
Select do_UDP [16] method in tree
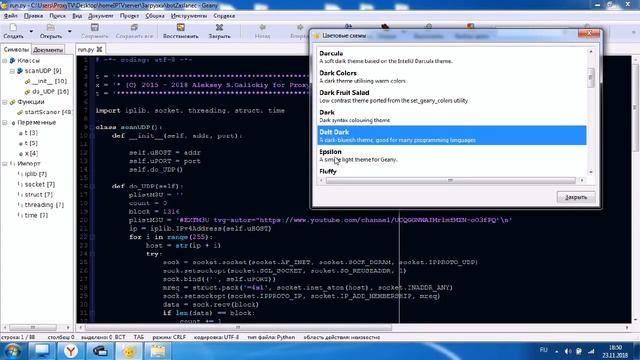[51, 91]
